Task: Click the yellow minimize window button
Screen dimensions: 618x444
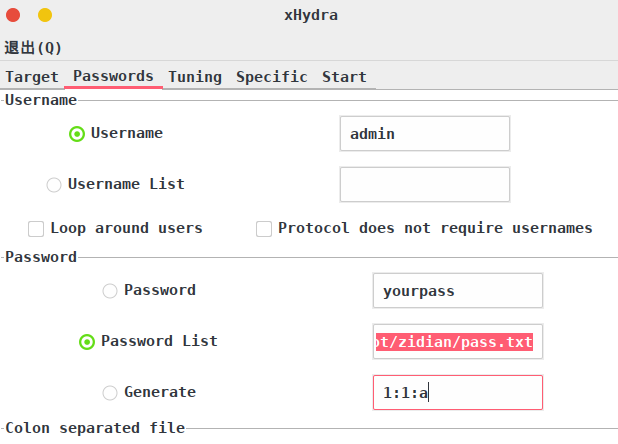Action: pyautogui.click(x=45, y=15)
